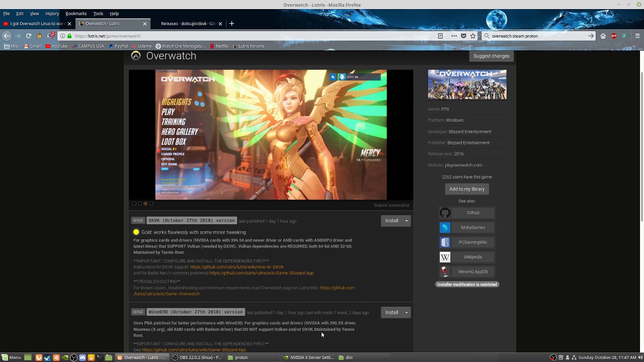This screenshot has width=644, height=362.
Task: Close the 'I got Overwatch Linux' tab
Action: [x=69, y=24]
